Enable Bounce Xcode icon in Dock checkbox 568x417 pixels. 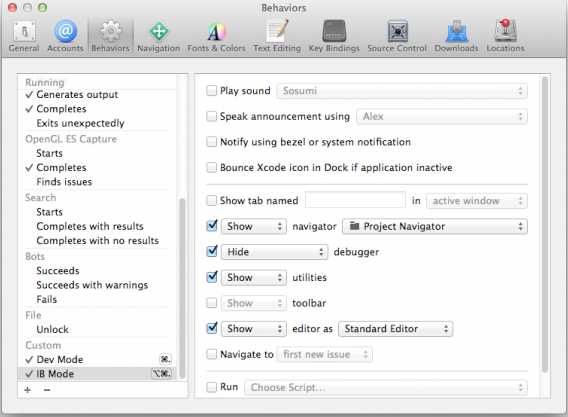[x=212, y=167]
